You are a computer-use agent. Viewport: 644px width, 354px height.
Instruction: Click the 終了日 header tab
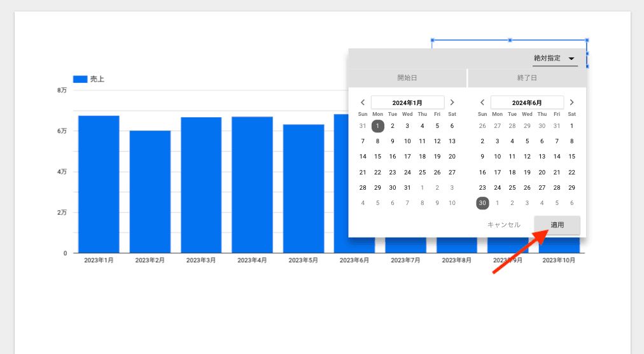click(527, 78)
